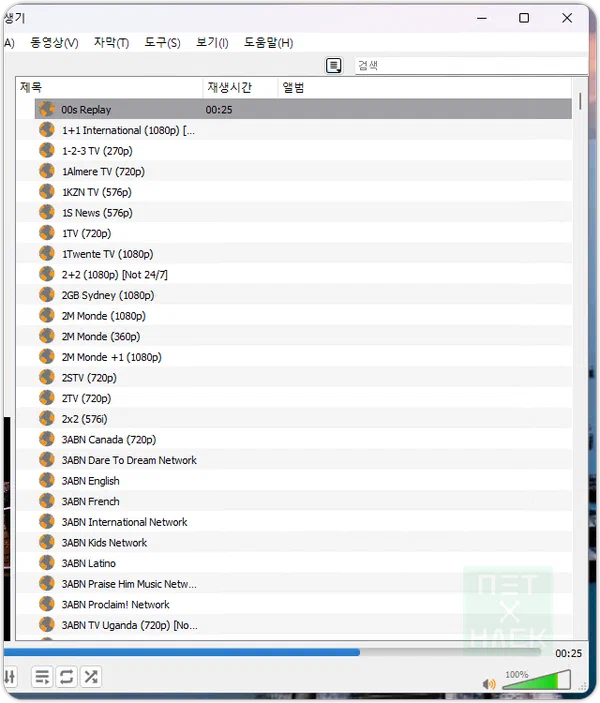The width and height of the screenshot is (600, 703).
Task: Select 2M Monde (1080p) channel
Action: (303, 316)
